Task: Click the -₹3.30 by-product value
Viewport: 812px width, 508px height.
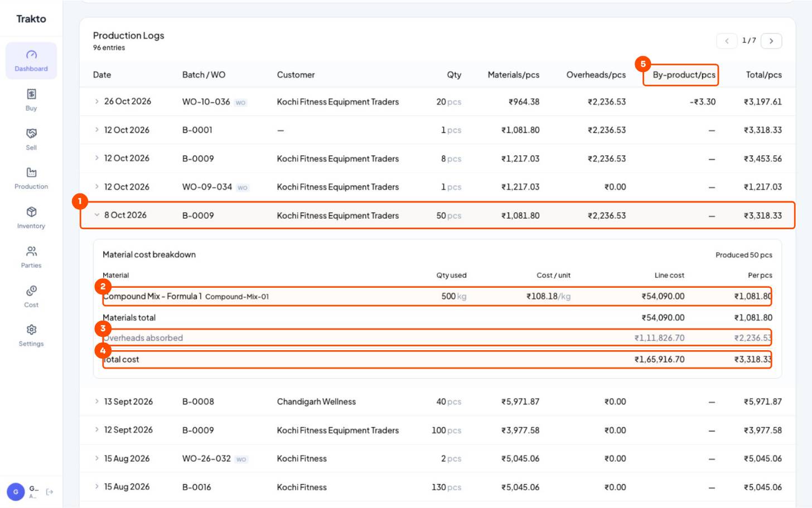Action: [x=702, y=101]
